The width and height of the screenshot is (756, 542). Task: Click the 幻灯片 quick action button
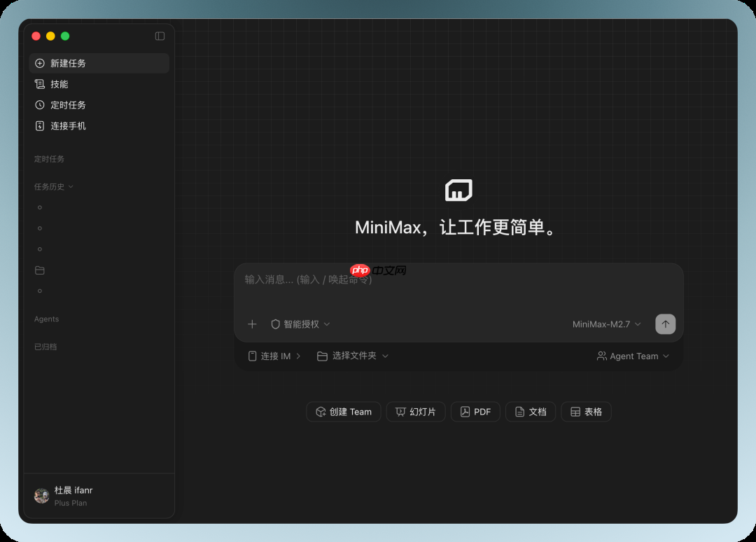coord(416,412)
